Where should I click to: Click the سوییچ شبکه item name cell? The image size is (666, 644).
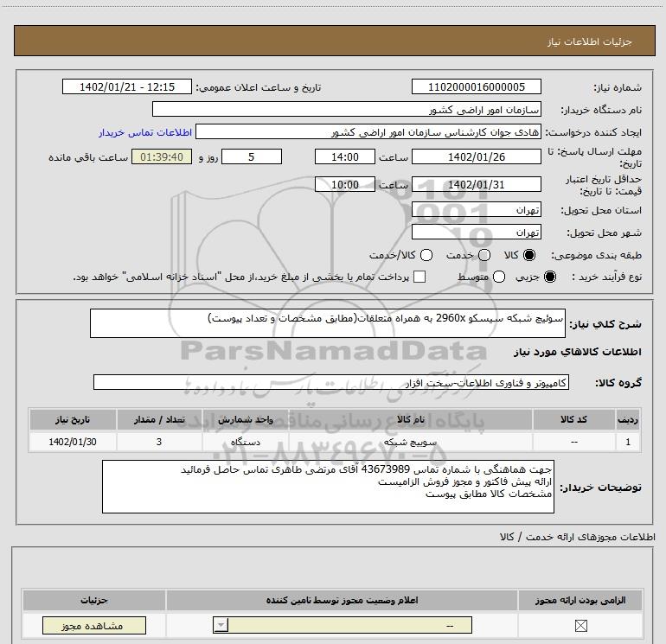[410, 442]
